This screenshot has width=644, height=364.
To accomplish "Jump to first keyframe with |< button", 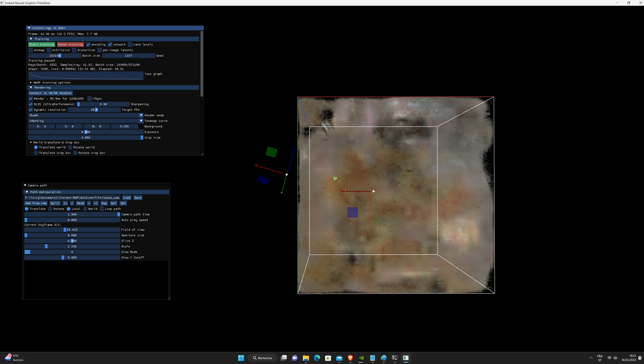I will [x=66, y=203].
